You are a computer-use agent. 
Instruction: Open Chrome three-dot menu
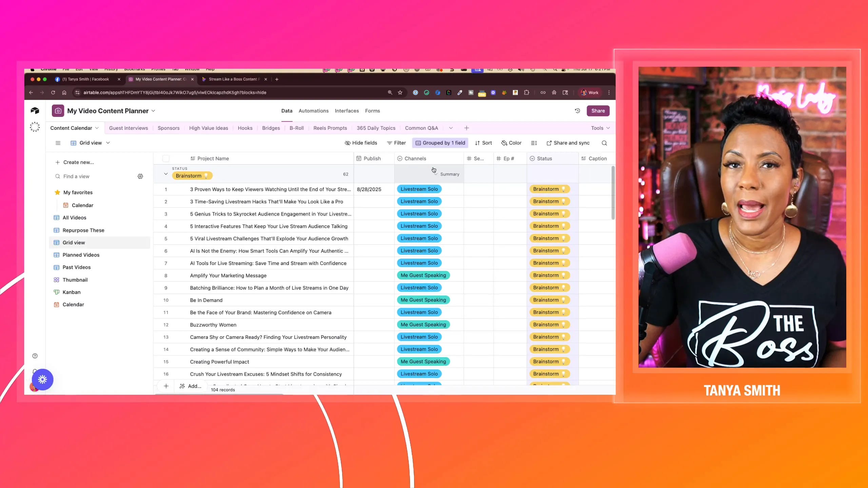click(x=609, y=93)
